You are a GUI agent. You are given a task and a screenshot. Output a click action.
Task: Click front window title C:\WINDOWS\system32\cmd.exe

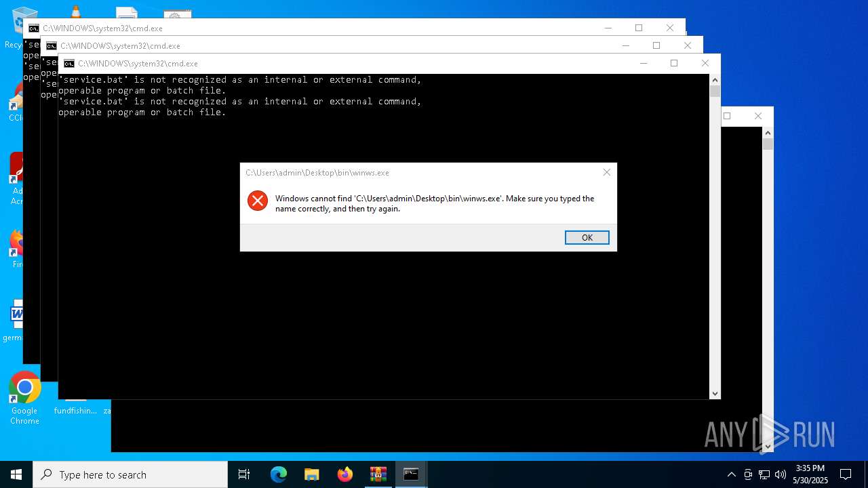(138, 64)
